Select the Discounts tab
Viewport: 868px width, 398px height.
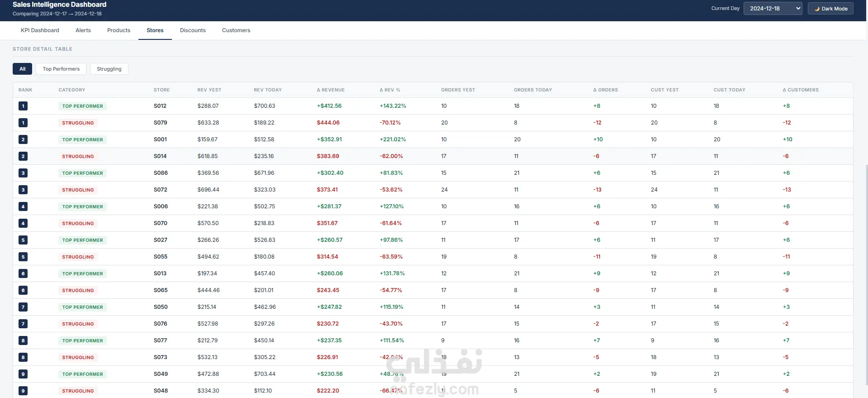[x=193, y=30]
